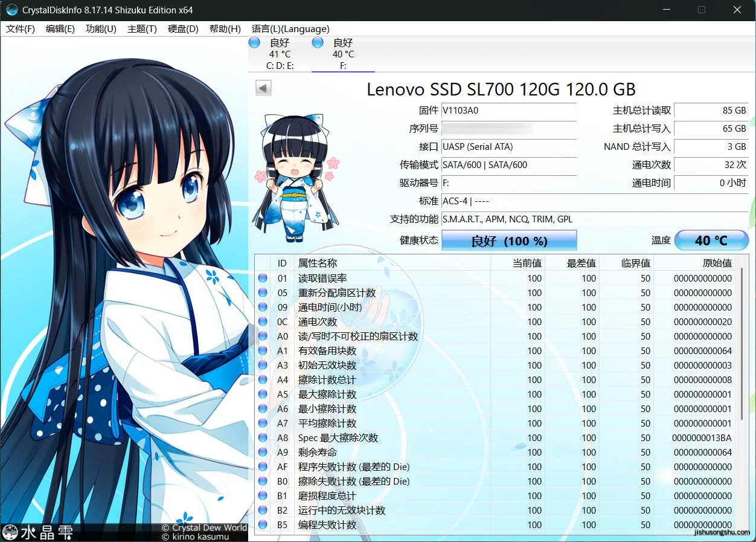Click the 当前值 column header
Viewport: 756px width, 542px height.
tap(517, 263)
